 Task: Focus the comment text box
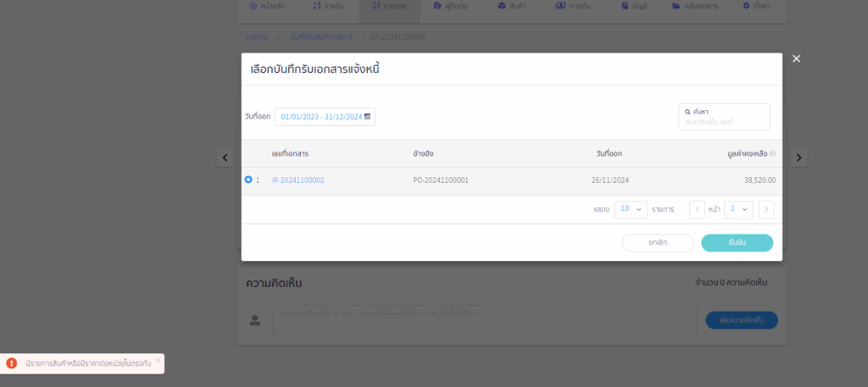pos(484,320)
